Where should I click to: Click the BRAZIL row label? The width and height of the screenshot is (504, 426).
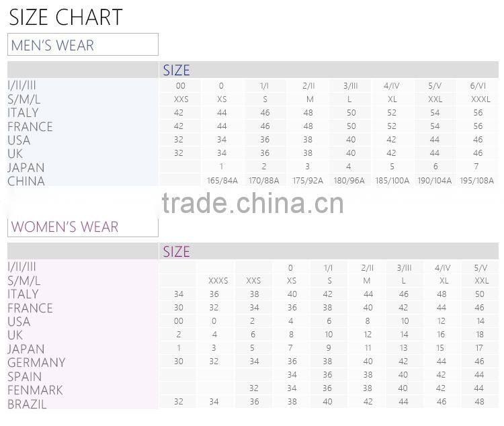point(27,404)
